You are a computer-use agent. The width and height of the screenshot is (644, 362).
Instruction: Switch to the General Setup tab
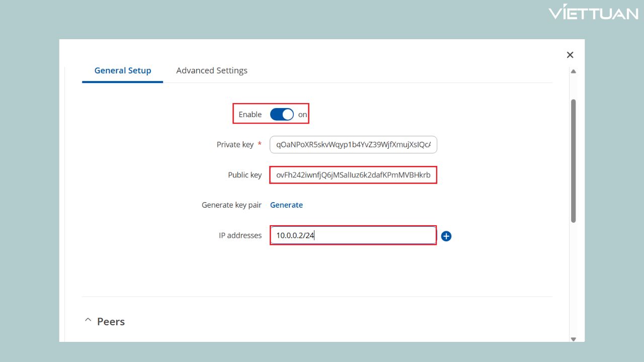(x=123, y=70)
